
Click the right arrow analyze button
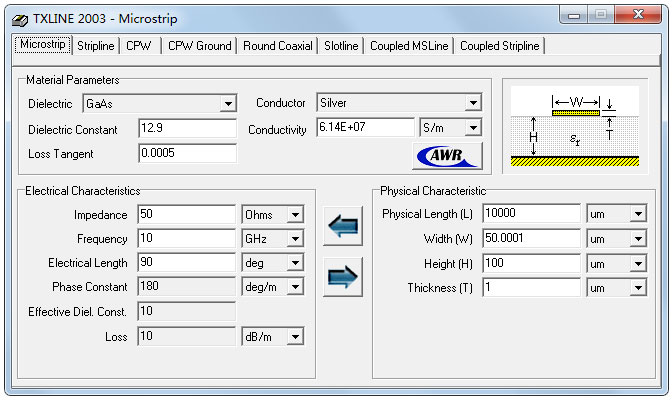tap(343, 277)
